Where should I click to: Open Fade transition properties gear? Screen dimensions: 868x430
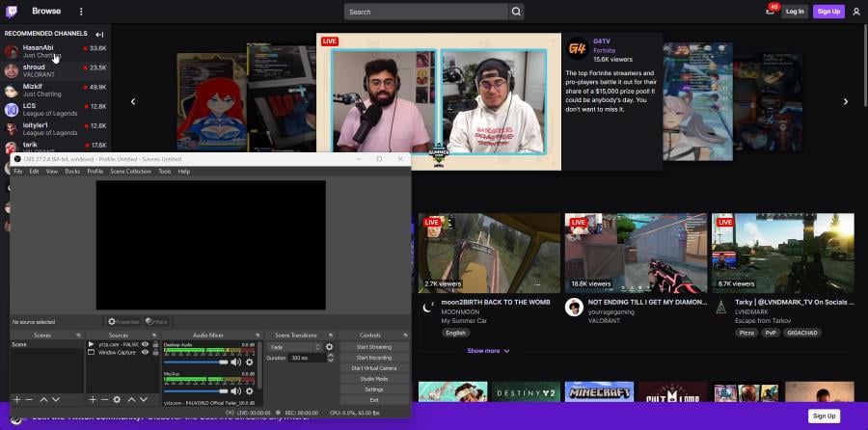[x=330, y=347]
